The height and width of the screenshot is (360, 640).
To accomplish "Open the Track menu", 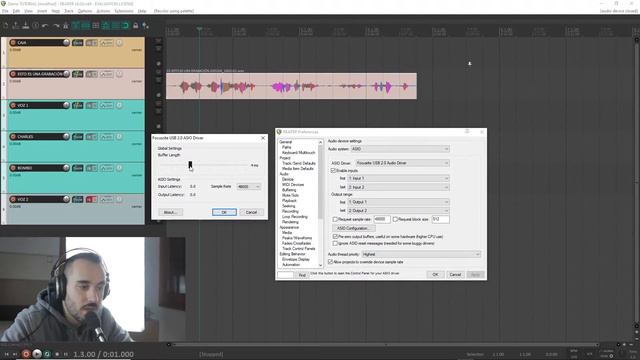I will point(69,11).
